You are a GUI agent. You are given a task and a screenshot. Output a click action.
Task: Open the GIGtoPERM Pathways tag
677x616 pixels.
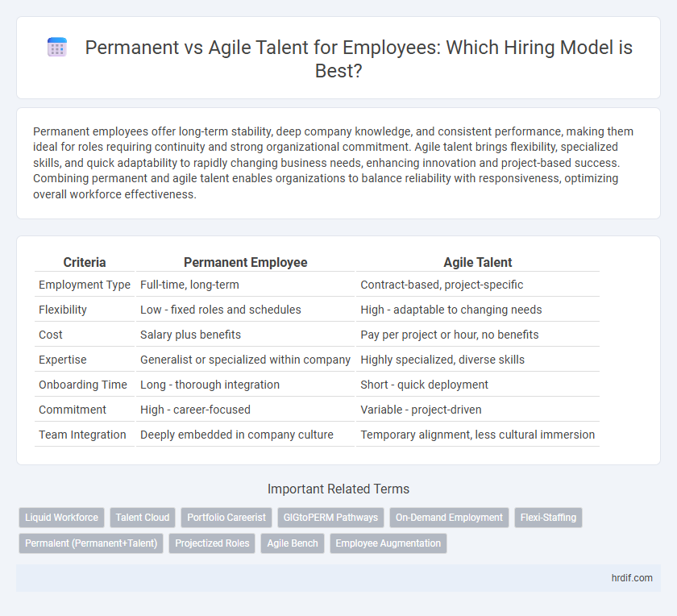tap(330, 518)
